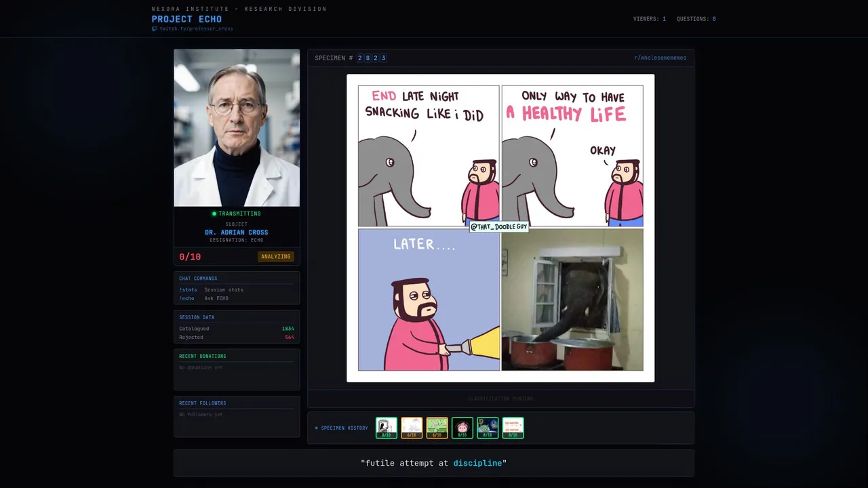
Task: Click the red 0/10 score
Action: pos(190,257)
